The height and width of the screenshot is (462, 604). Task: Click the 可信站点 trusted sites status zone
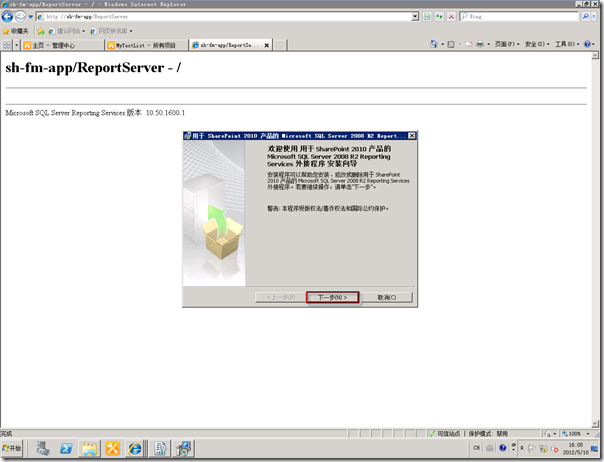(x=445, y=434)
